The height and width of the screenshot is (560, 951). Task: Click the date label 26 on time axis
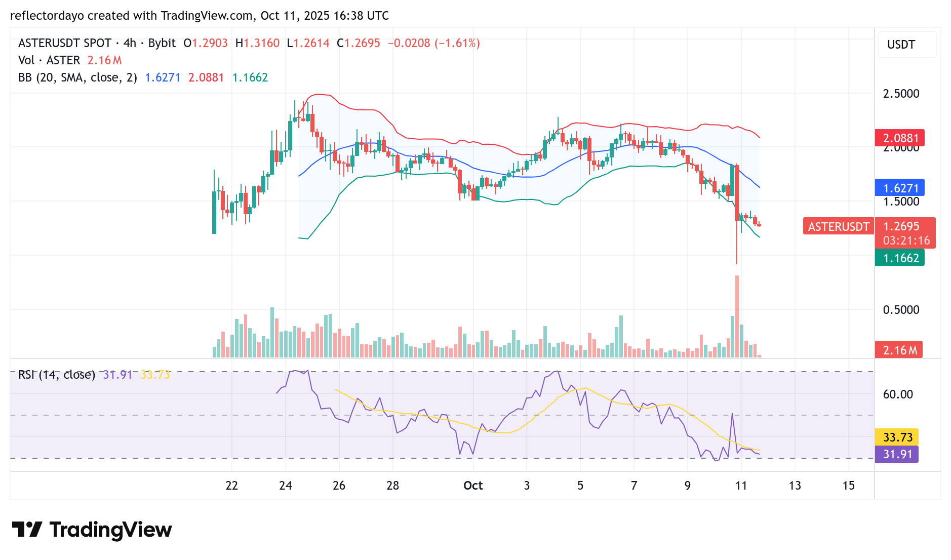pos(339,486)
